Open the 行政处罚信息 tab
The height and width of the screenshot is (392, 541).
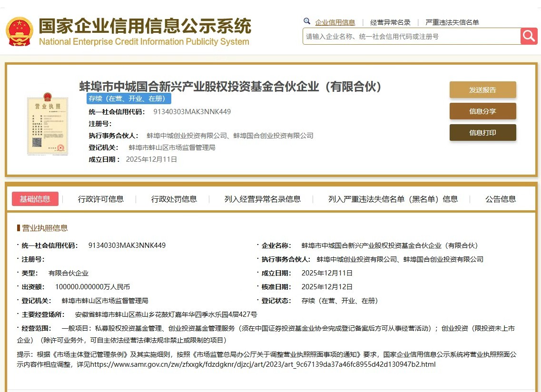click(x=174, y=199)
